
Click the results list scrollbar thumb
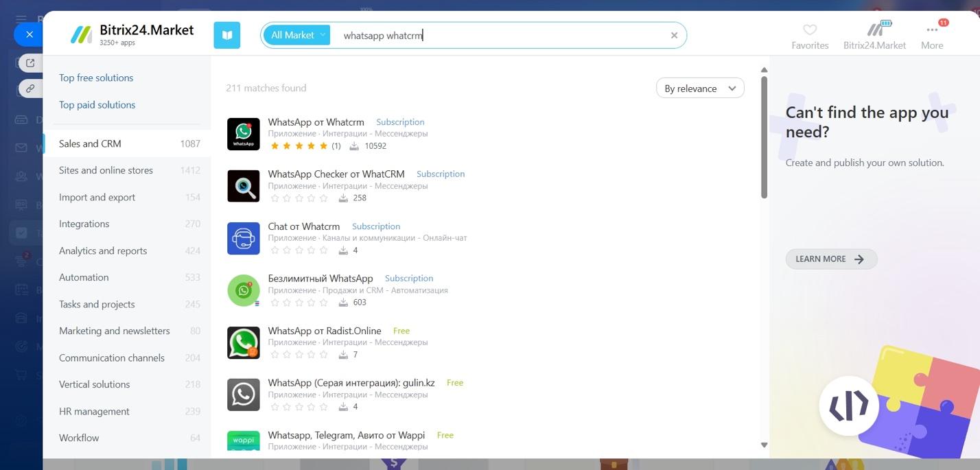[764, 137]
